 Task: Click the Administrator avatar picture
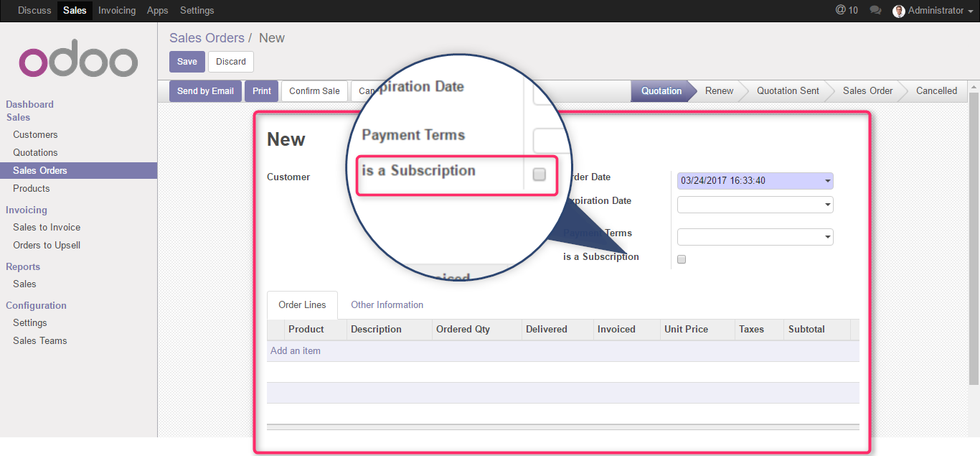pos(898,11)
